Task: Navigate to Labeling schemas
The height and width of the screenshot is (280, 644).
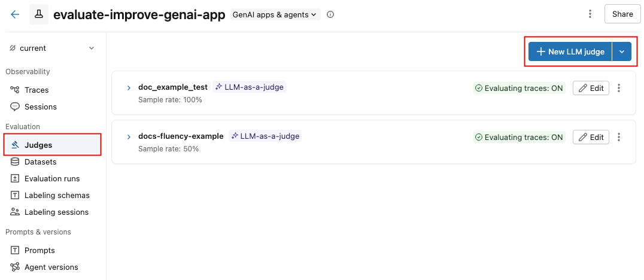Action: coord(57,195)
